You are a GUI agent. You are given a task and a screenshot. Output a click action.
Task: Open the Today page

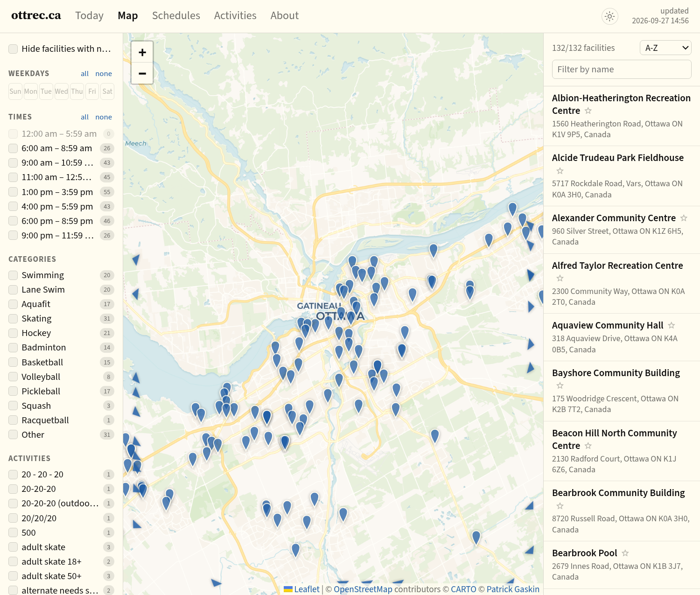(x=89, y=16)
